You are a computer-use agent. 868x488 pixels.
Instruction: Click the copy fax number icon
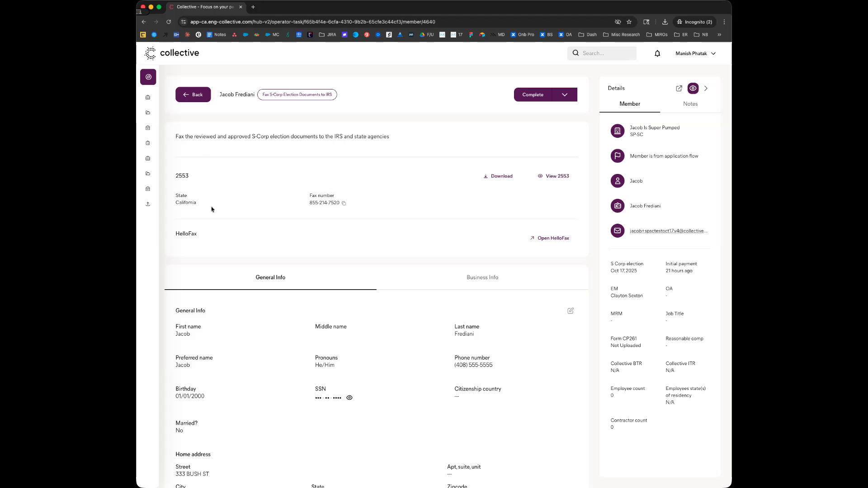pyautogui.click(x=344, y=203)
